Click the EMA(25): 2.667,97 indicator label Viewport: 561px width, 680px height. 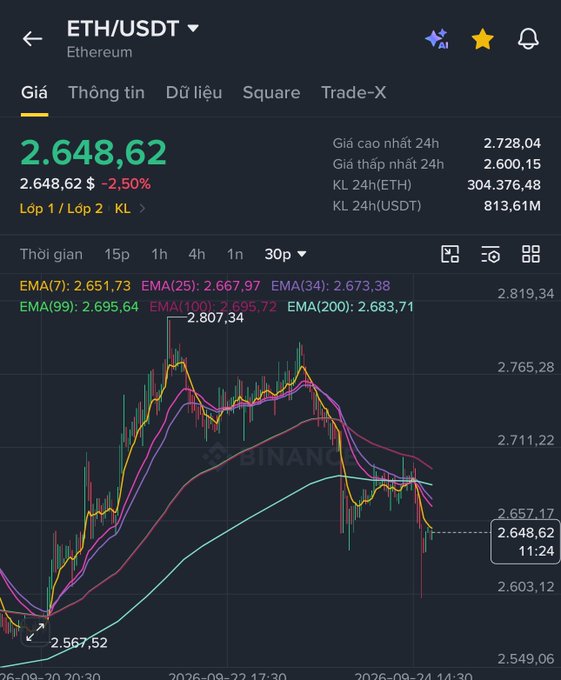point(201,286)
